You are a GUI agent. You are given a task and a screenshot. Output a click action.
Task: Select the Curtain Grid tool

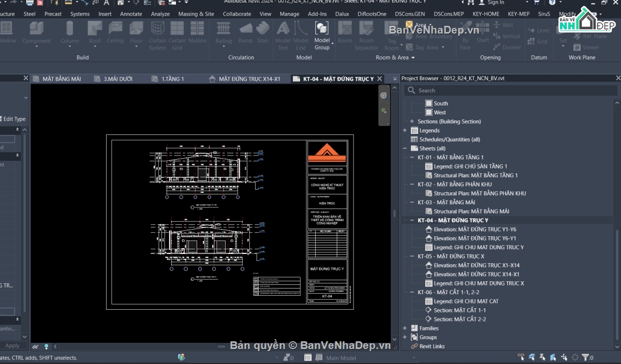pyautogui.click(x=177, y=36)
